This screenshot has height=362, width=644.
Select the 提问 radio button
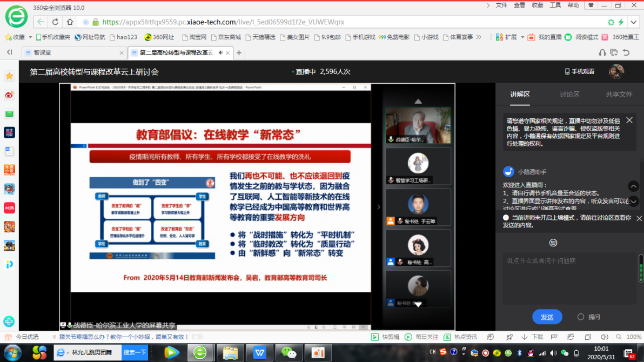(581, 317)
